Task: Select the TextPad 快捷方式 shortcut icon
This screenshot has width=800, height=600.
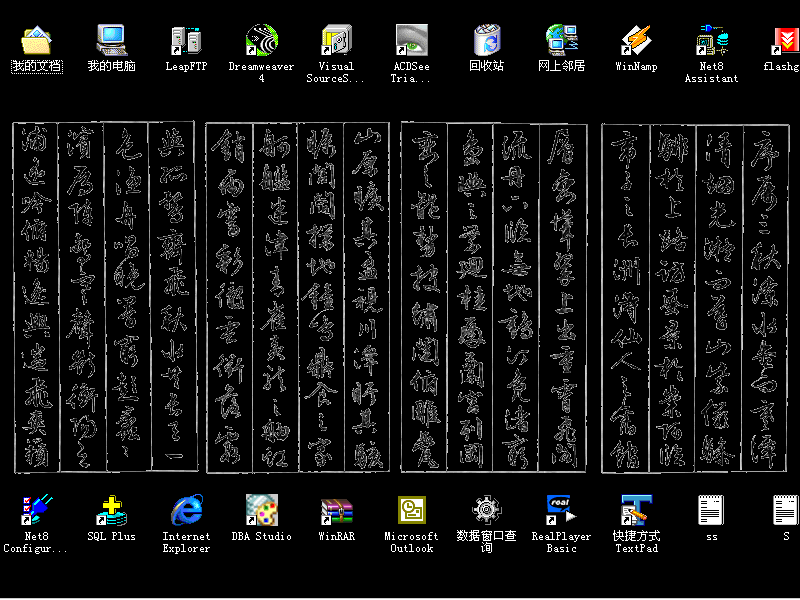Action: point(636,510)
